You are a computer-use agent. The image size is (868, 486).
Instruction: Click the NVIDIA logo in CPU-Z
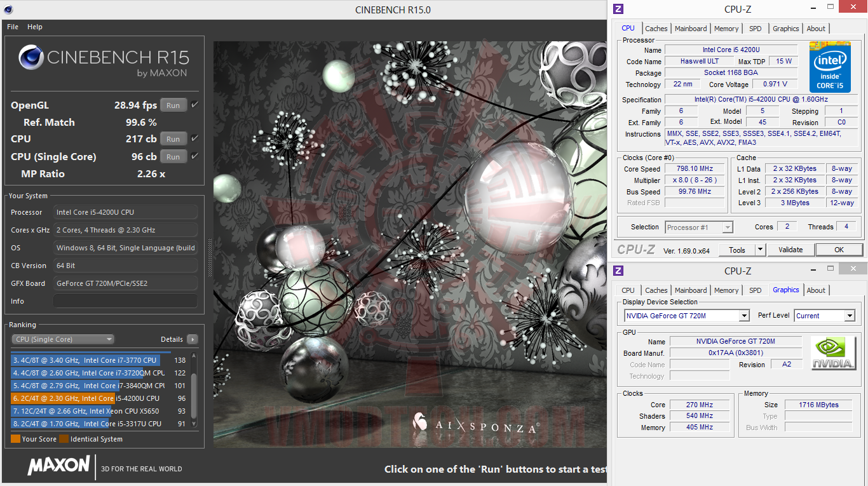point(834,353)
